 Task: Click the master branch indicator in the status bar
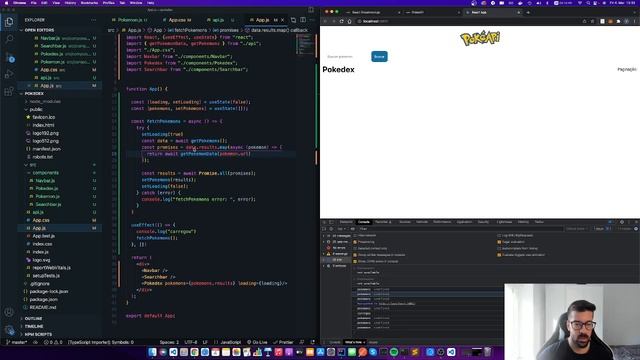(16, 342)
